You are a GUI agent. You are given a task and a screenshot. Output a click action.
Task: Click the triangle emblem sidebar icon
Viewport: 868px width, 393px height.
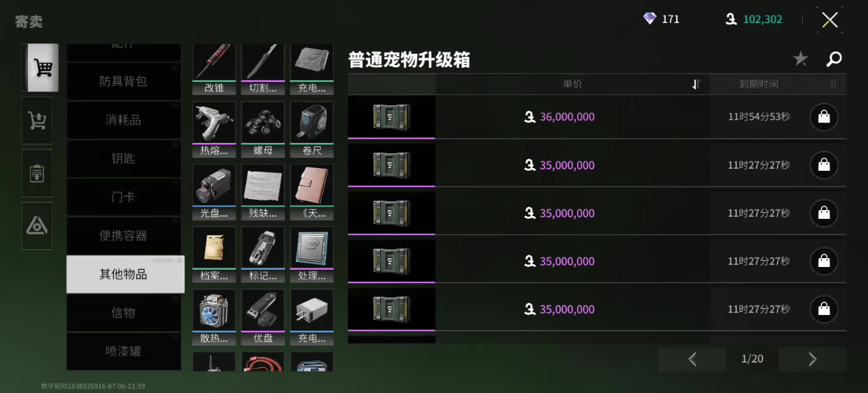coord(37,226)
